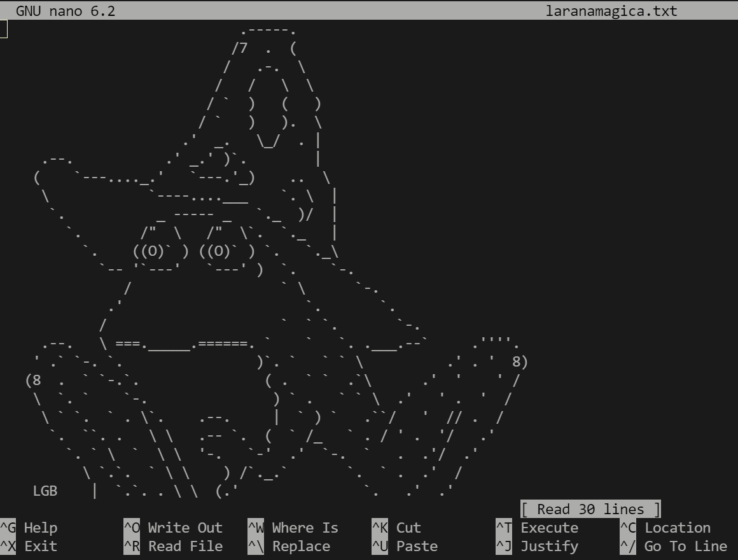The width and height of the screenshot is (738, 560).
Task: Click the ^G Help shortcut
Action: tap(29, 528)
